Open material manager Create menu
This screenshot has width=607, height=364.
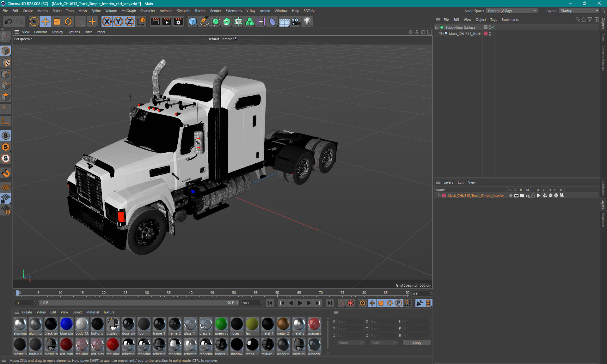point(27,312)
